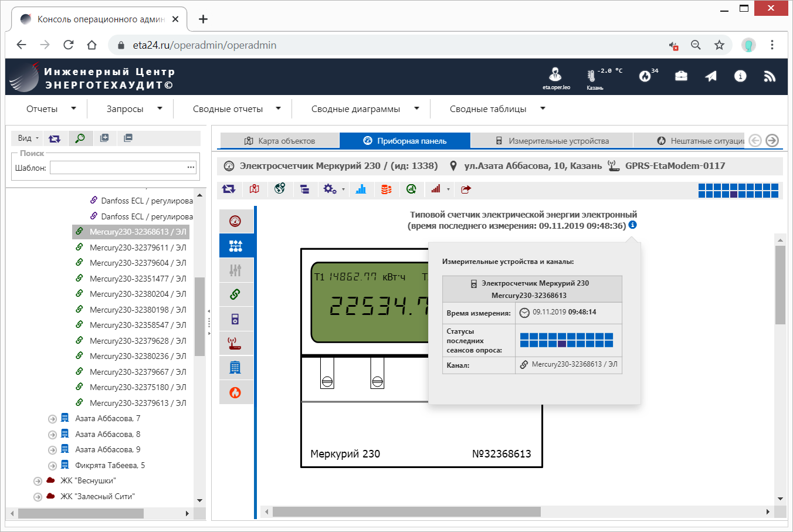Click the Mercury230-32368613 / ЭЛ channel link in popup

574,364
